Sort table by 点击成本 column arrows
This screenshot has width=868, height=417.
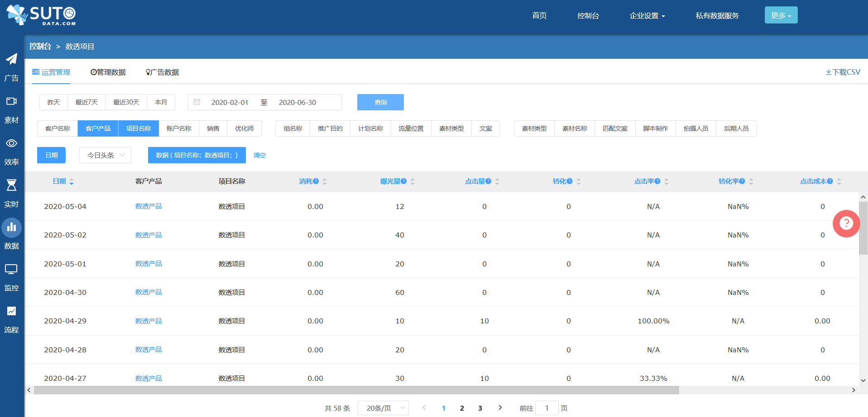(x=839, y=182)
